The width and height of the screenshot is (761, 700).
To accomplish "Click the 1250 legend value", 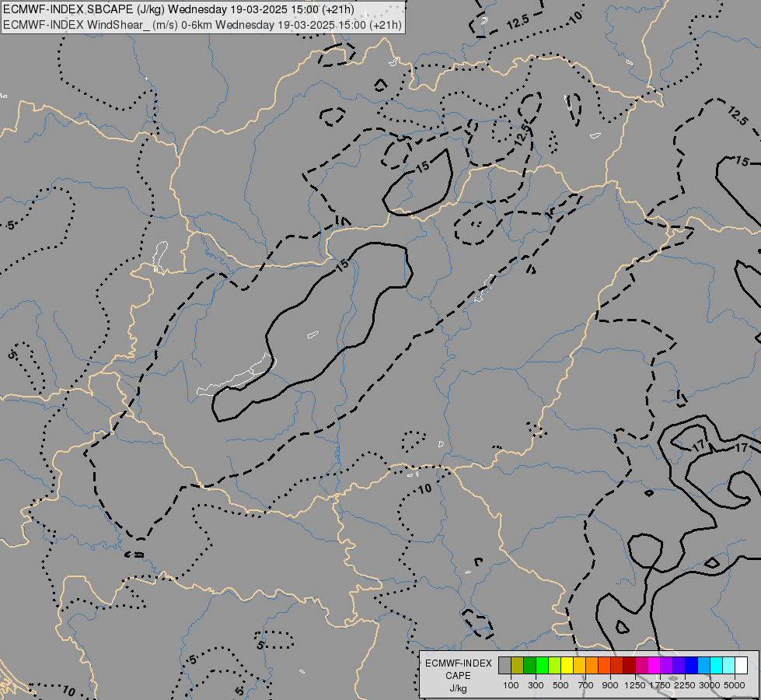I will 635,685.
